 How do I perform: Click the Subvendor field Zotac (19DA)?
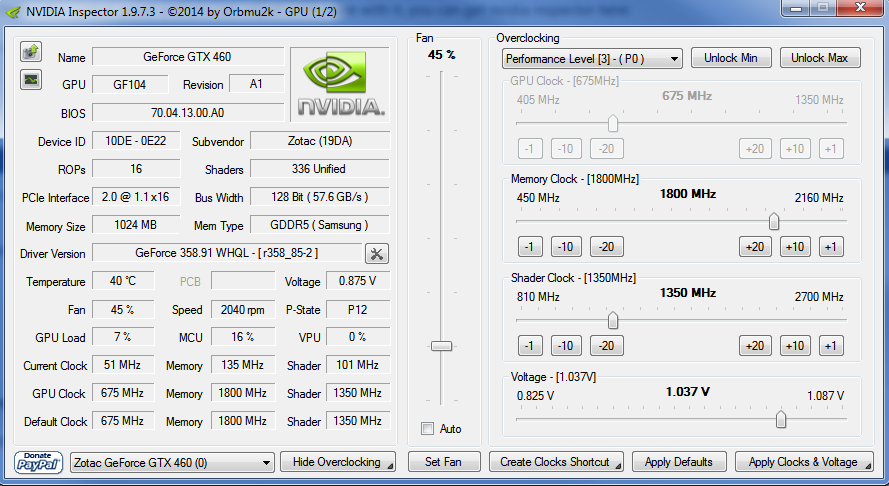[320, 141]
